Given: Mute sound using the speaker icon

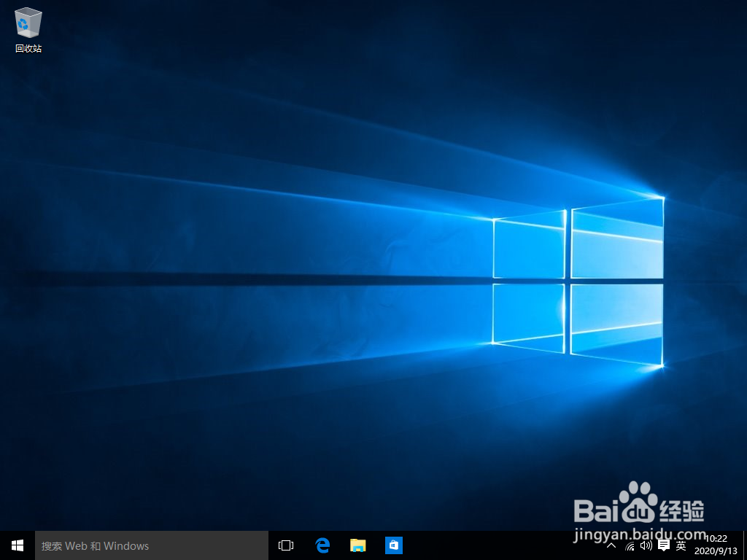Looking at the screenshot, I should click(645, 545).
